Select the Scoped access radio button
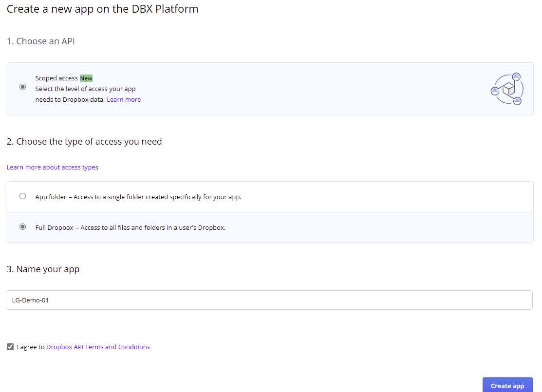The image size is (542, 392). click(x=22, y=87)
